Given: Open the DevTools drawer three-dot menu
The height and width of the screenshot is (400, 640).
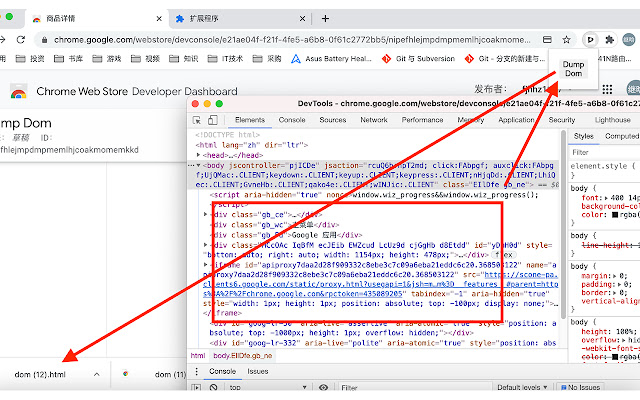Looking at the screenshot, I should pyautogui.click(x=196, y=371).
